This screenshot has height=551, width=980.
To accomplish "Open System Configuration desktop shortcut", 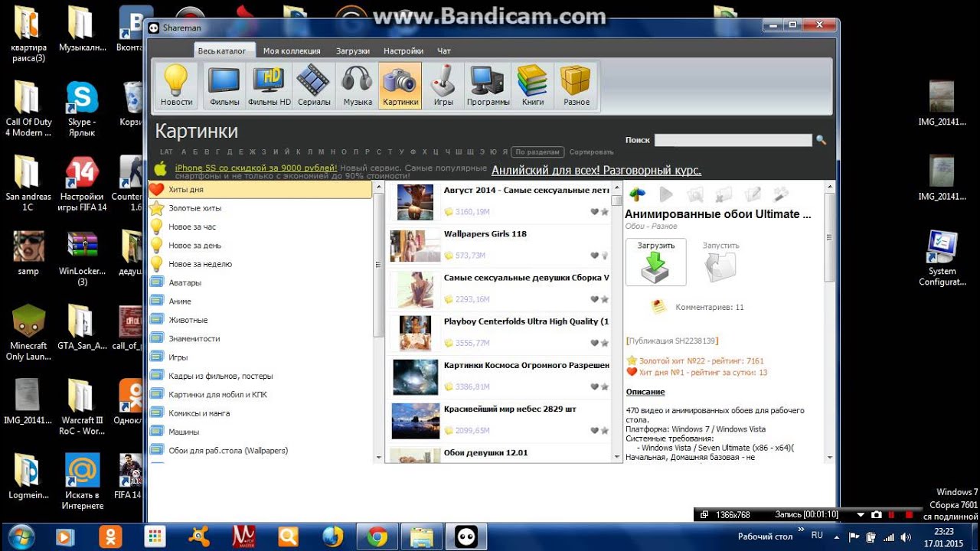I will click(x=942, y=258).
